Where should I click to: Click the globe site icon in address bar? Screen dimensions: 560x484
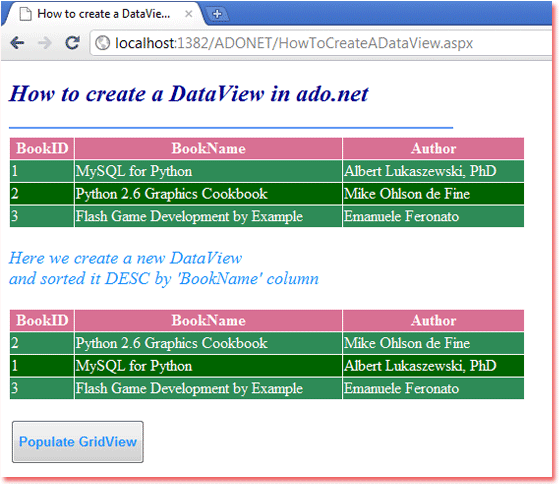(102, 43)
